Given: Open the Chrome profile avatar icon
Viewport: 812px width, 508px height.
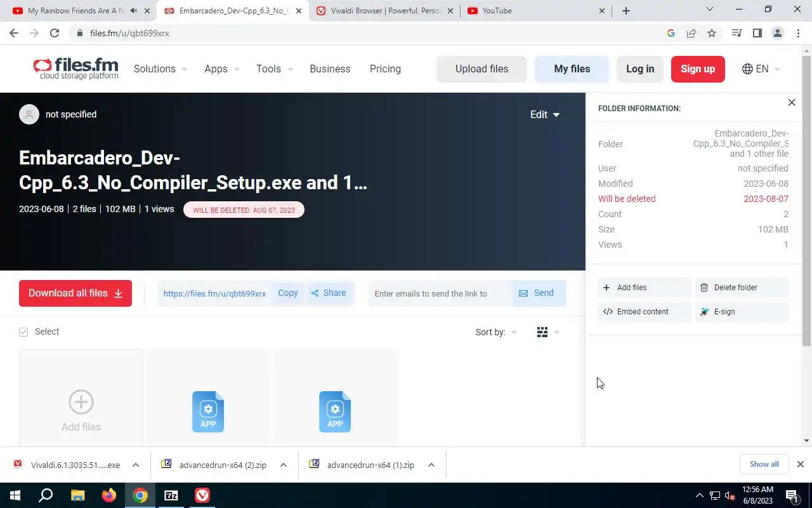Looking at the screenshot, I should 777,33.
